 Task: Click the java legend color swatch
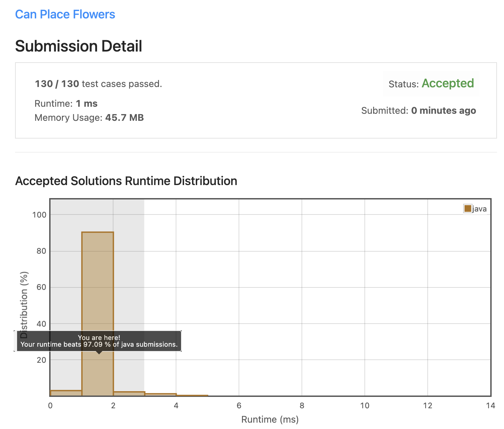(468, 209)
